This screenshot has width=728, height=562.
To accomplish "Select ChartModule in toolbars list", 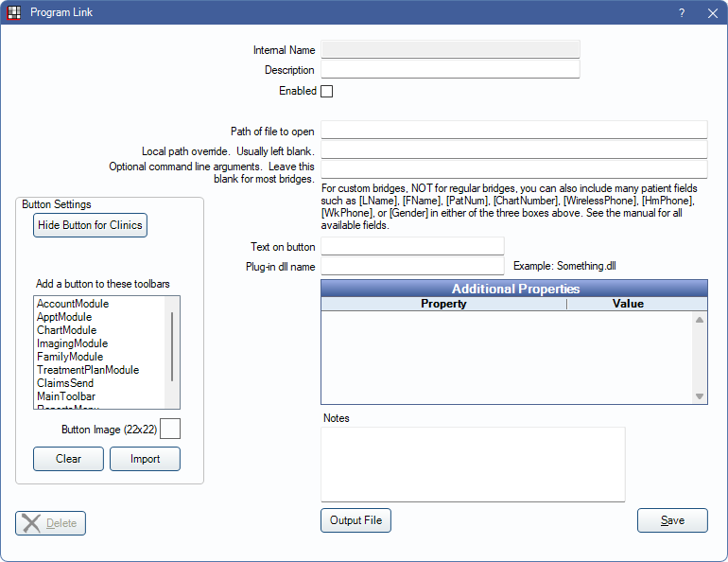I will 67,330.
